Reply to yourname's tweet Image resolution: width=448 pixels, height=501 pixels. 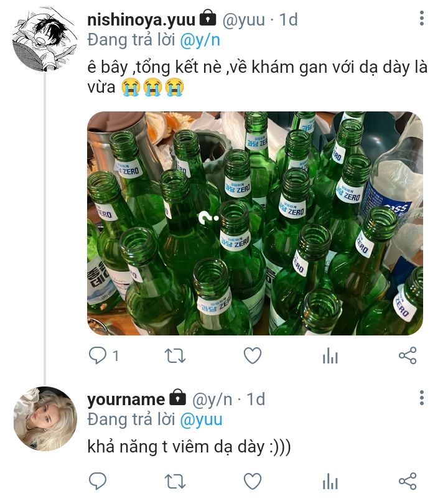pos(97,481)
